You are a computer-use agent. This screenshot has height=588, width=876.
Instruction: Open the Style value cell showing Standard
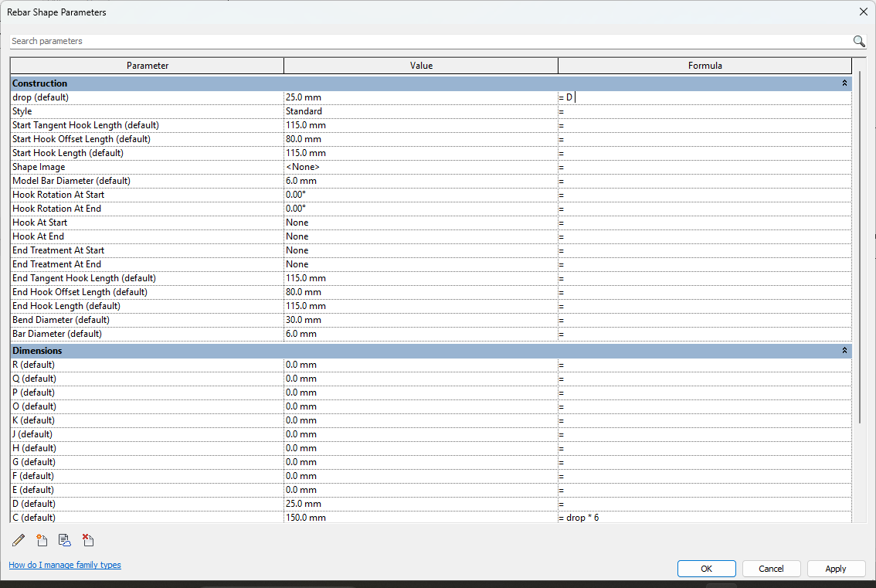[421, 110]
